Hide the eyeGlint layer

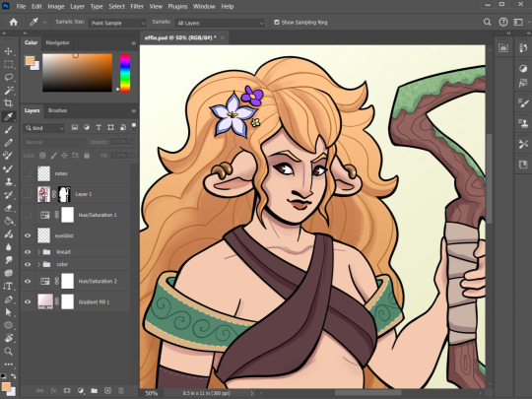click(x=28, y=235)
